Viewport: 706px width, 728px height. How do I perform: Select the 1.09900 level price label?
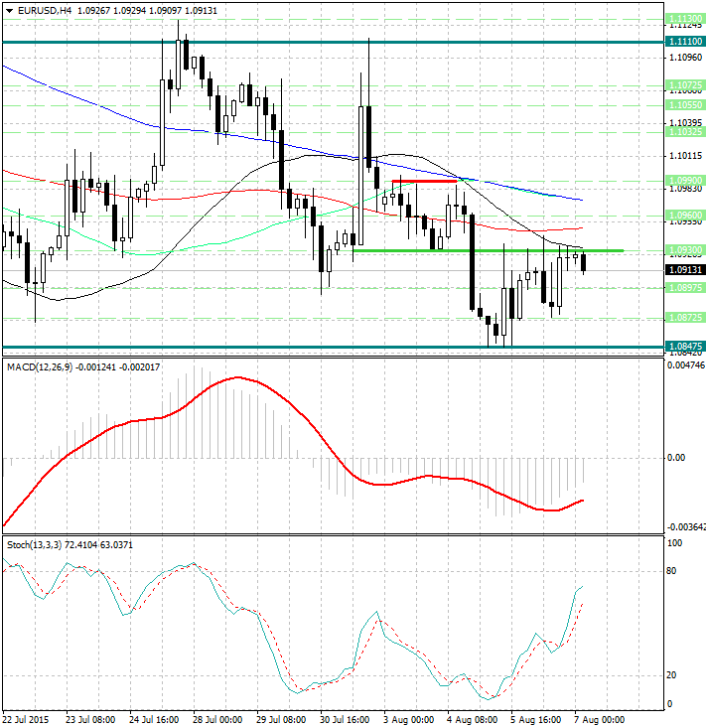click(685, 181)
